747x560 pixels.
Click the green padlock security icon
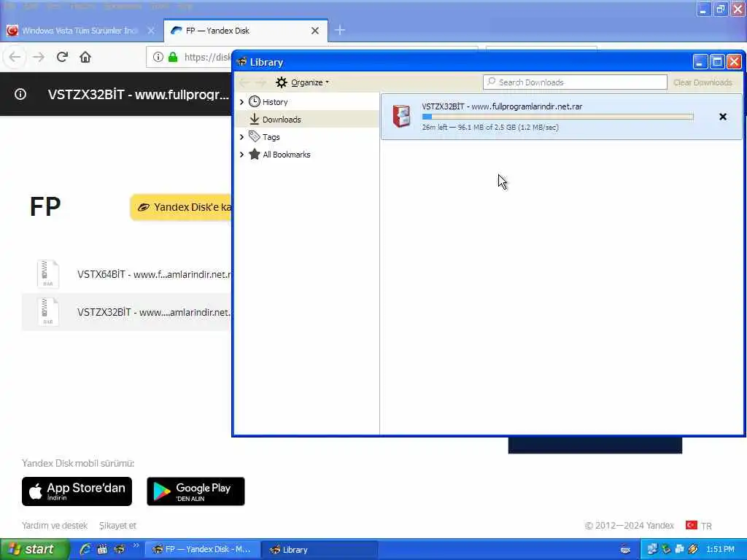click(173, 57)
